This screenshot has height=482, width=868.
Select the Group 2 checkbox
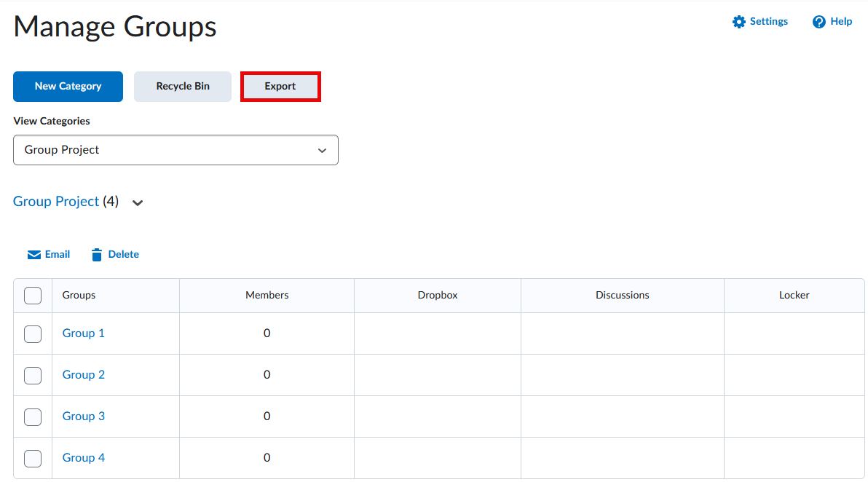33,375
